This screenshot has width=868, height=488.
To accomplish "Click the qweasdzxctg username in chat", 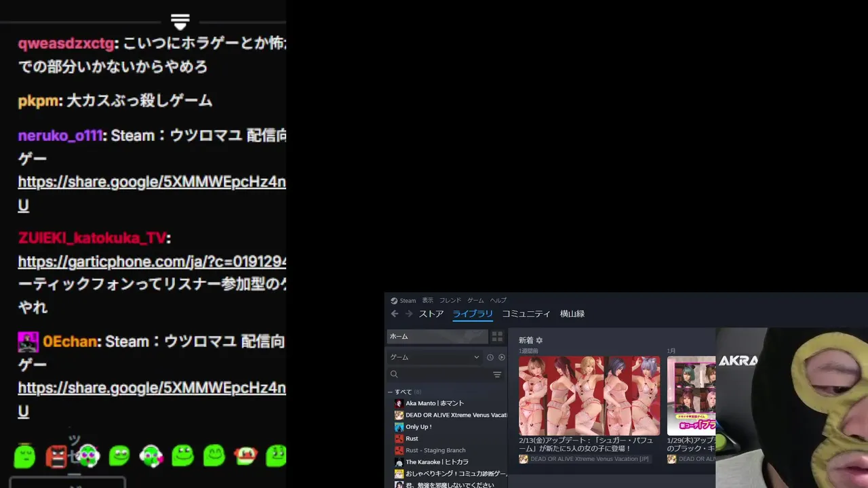I will coord(66,44).
